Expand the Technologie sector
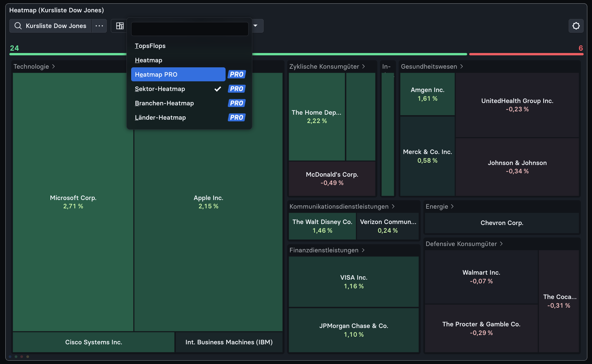Screen dimensions: 592x364 click(x=34, y=66)
